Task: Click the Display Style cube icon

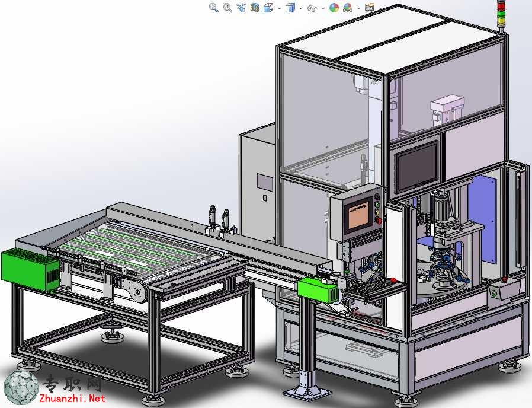Action: pyautogui.click(x=290, y=8)
